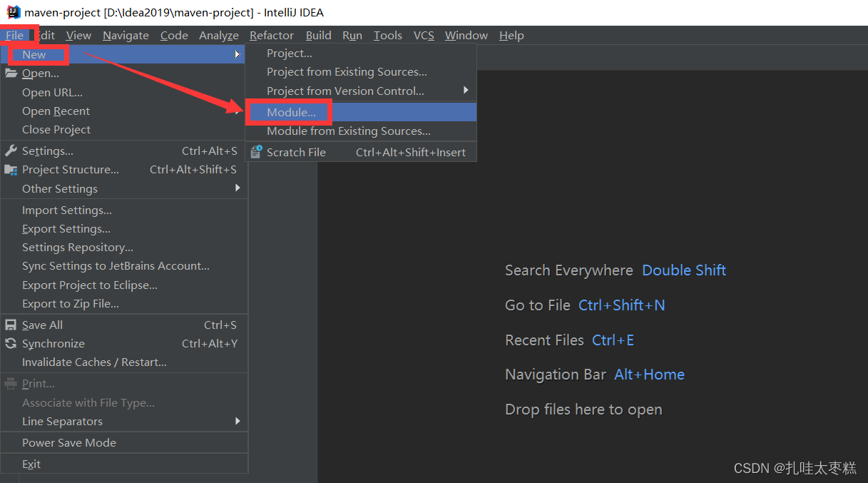Expand the Line Separators submenu arrow
Viewport: 868px width, 483px height.
pyautogui.click(x=238, y=421)
